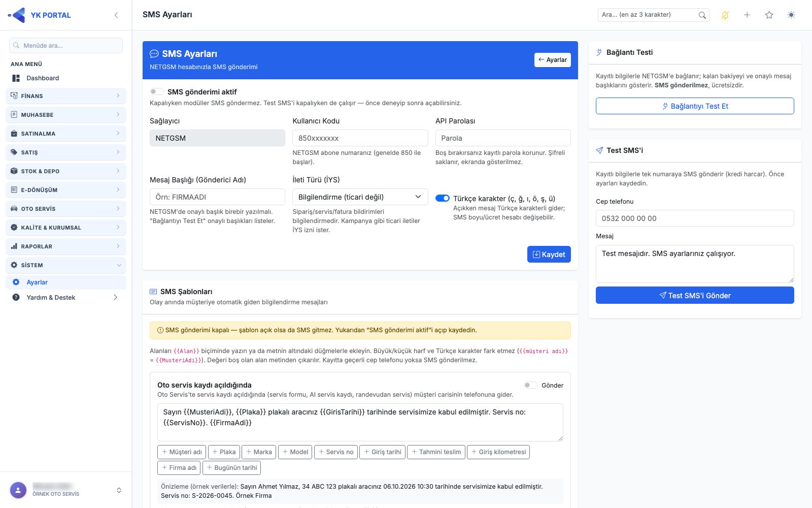812x508 pixels.
Task: Click the search magnifier icon in top bar
Action: coord(702,15)
